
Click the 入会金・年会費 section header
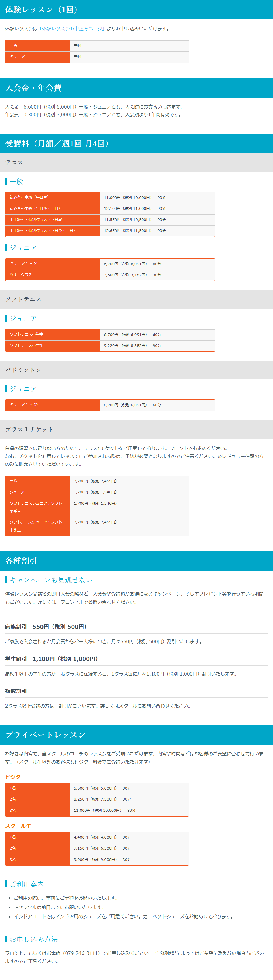click(33, 88)
